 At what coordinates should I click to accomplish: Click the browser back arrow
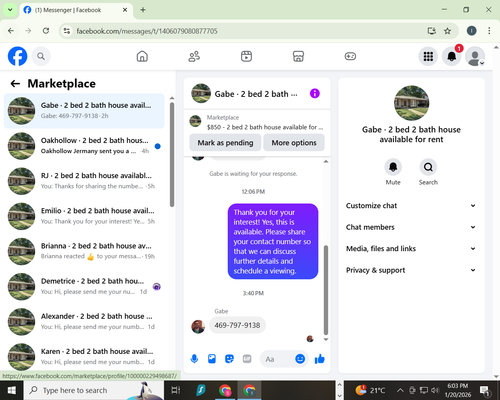point(11,31)
